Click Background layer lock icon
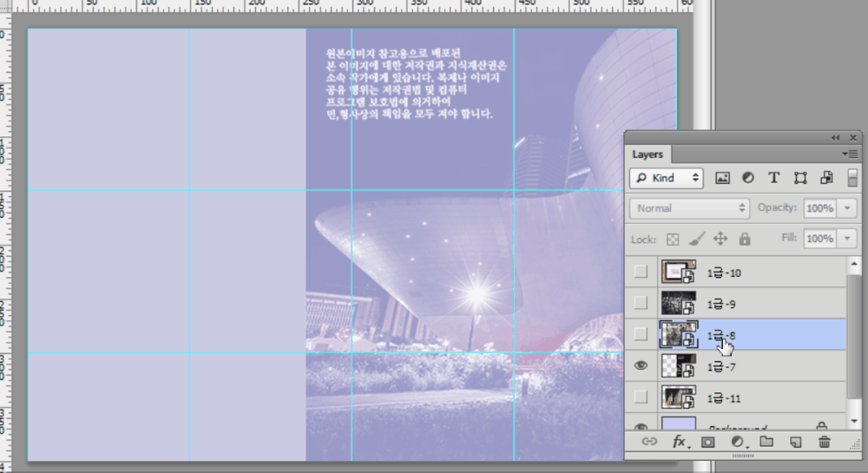The image size is (868, 473). [821, 425]
